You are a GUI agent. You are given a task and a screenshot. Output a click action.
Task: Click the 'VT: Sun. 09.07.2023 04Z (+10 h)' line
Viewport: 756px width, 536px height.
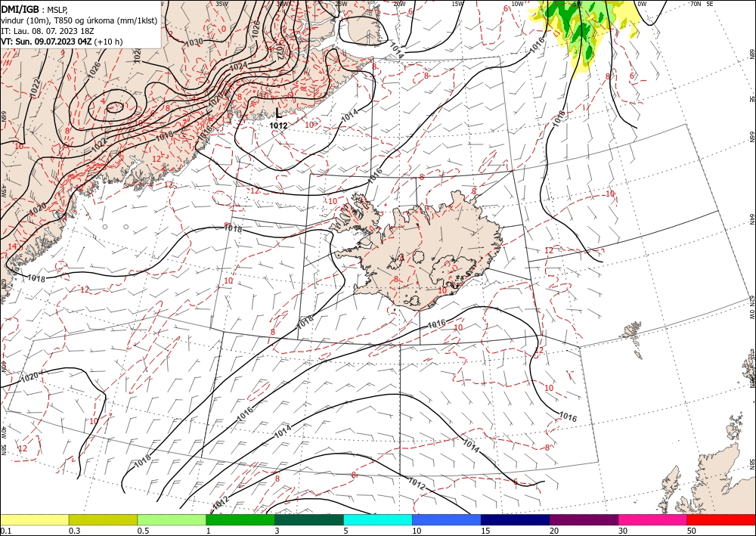pyautogui.click(x=62, y=42)
